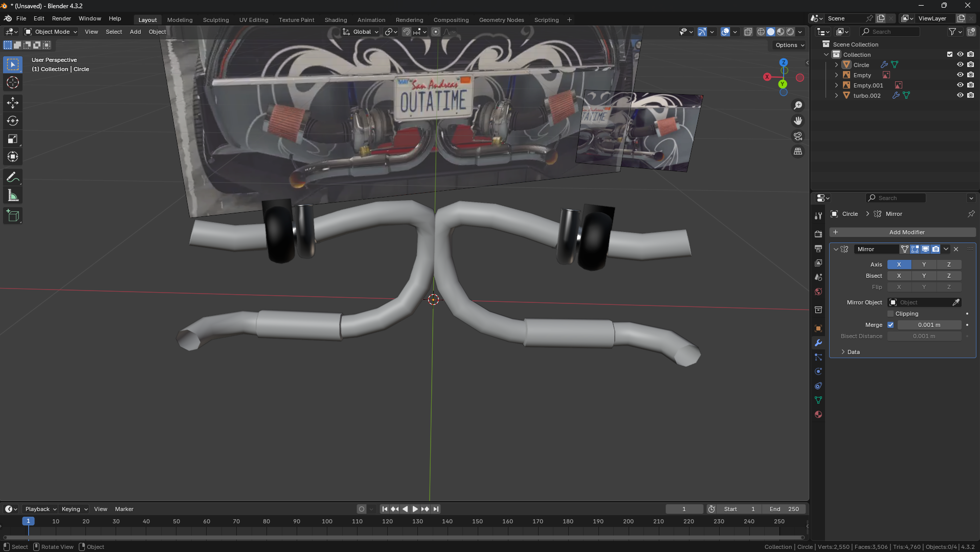This screenshot has height=552, width=980.
Task: Exclude Collection from view layer checkbox
Action: (x=950, y=55)
